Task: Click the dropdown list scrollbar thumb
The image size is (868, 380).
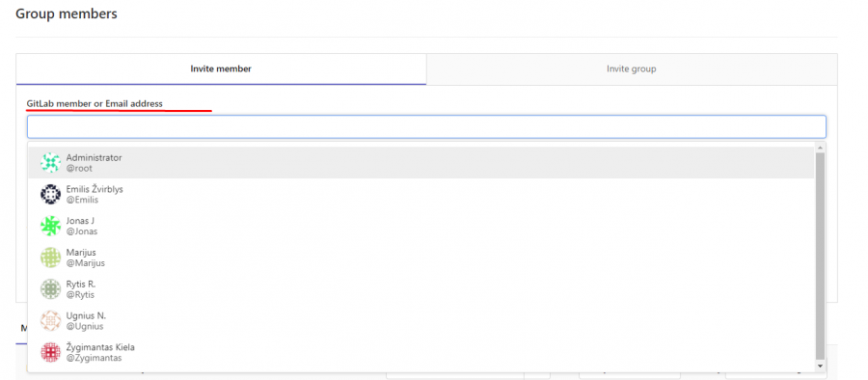Action: coord(821,256)
